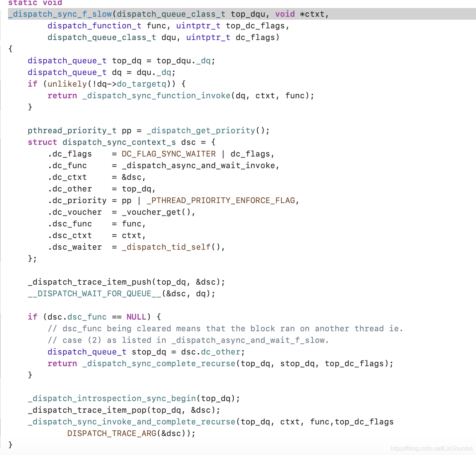Select comment mentioning case (2)
The height and width of the screenshot is (455, 476).
(188, 340)
